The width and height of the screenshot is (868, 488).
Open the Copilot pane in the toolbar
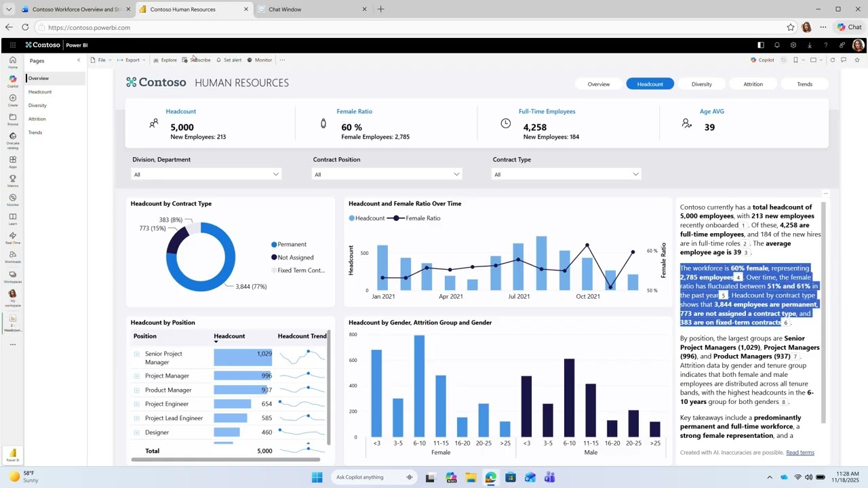click(x=762, y=60)
